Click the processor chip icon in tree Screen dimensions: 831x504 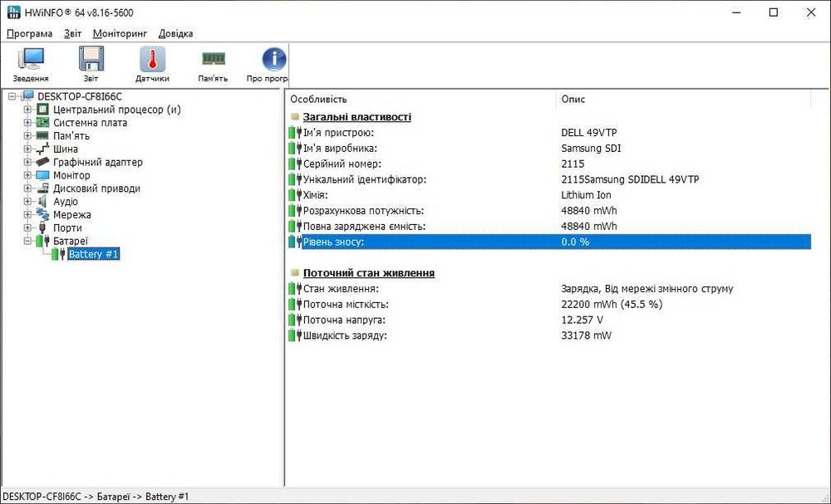pyautogui.click(x=42, y=110)
